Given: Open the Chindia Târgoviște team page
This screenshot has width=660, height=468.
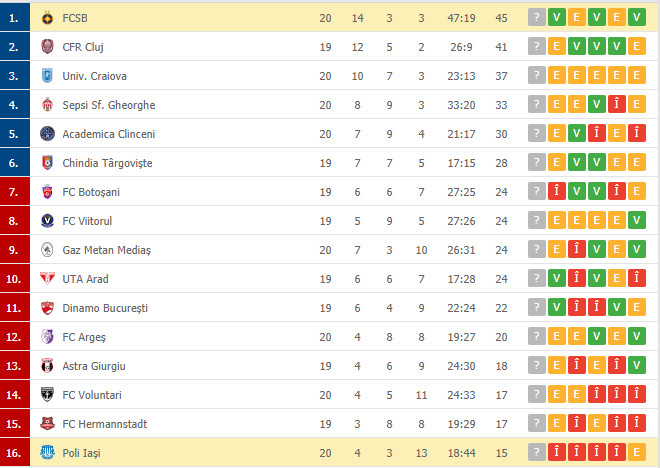Looking at the screenshot, I should (x=107, y=163).
